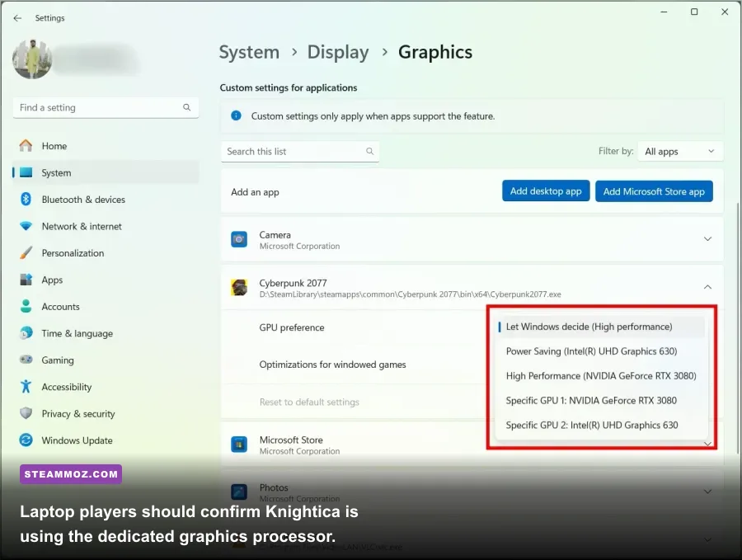
Task: Click the info icon beside Custom settings notice
Action: [236, 115]
